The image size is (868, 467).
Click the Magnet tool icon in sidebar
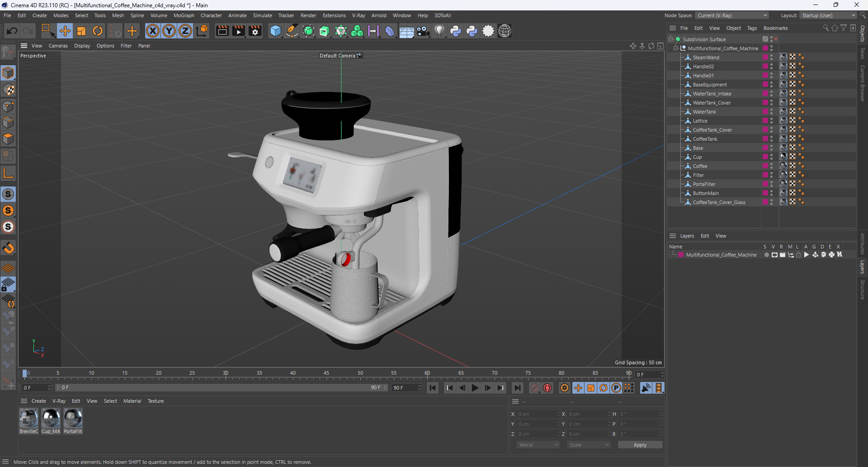point(8,248)
